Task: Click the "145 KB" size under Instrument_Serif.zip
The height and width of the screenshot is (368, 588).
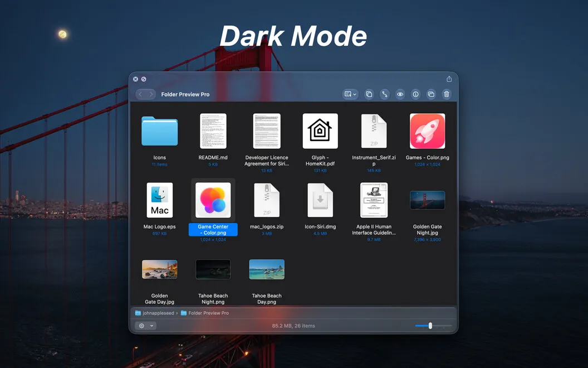Action: tap(374, 171)
